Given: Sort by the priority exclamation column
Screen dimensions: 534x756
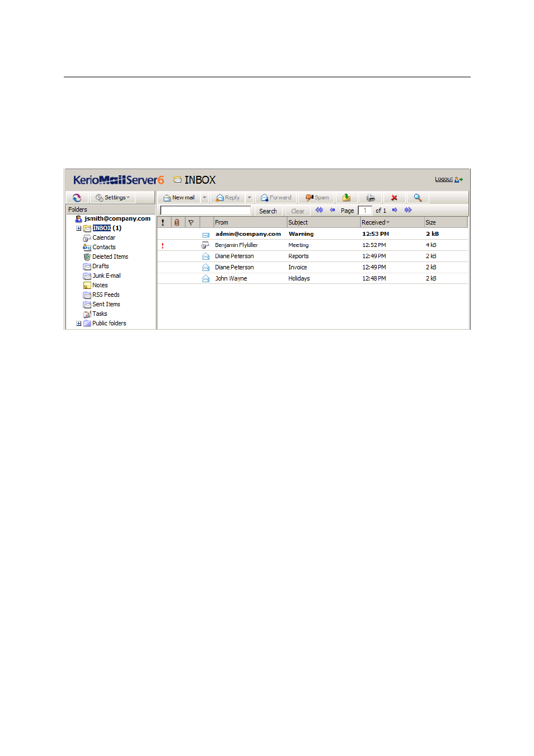Looking at the screenshot, I should click(163, 222).
